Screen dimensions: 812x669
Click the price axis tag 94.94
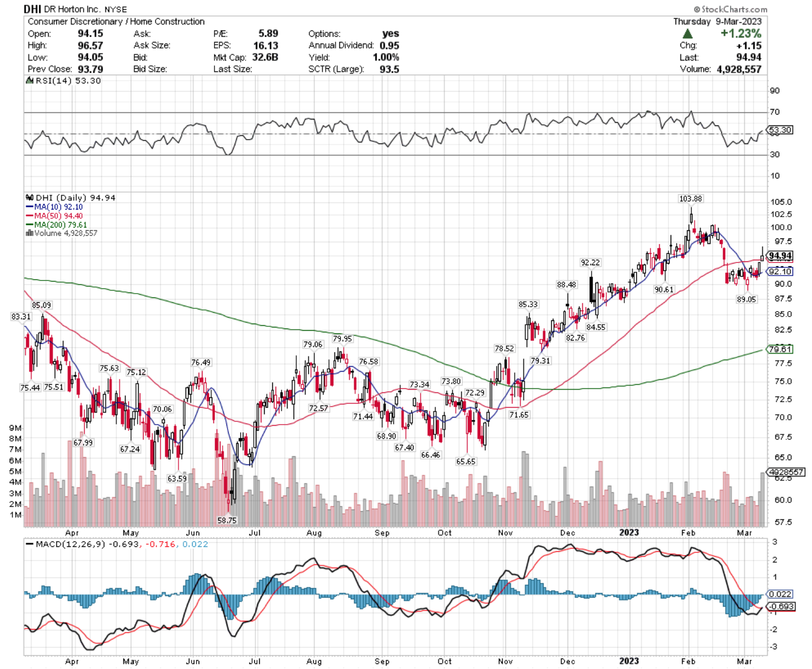pyautogui.click(x=780, y=255)
